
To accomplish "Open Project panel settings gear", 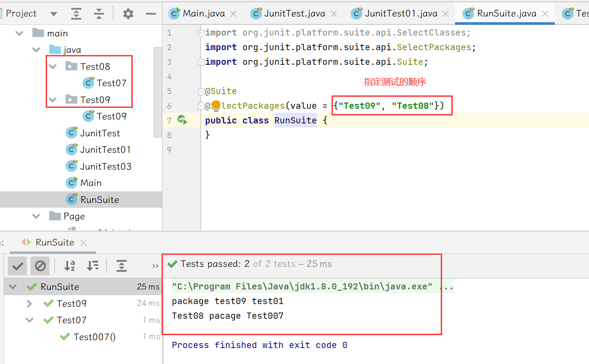I will 128,14.
